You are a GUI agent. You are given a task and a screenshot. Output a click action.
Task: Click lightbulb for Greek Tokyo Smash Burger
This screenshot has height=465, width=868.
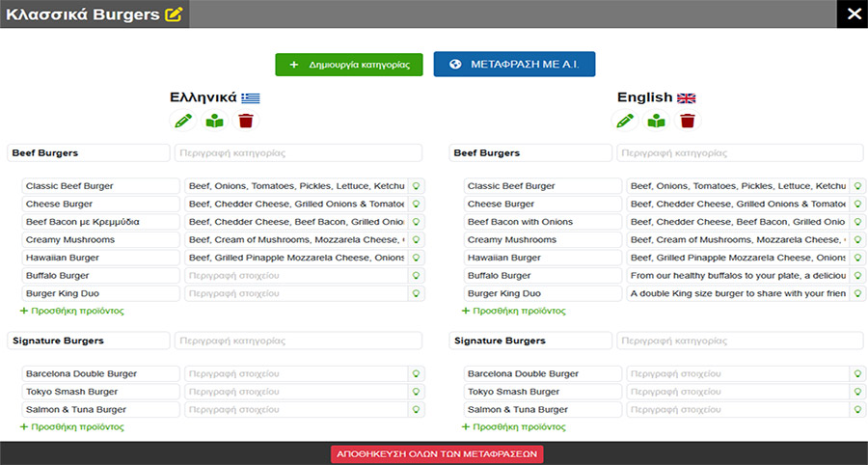pos(417,392)
